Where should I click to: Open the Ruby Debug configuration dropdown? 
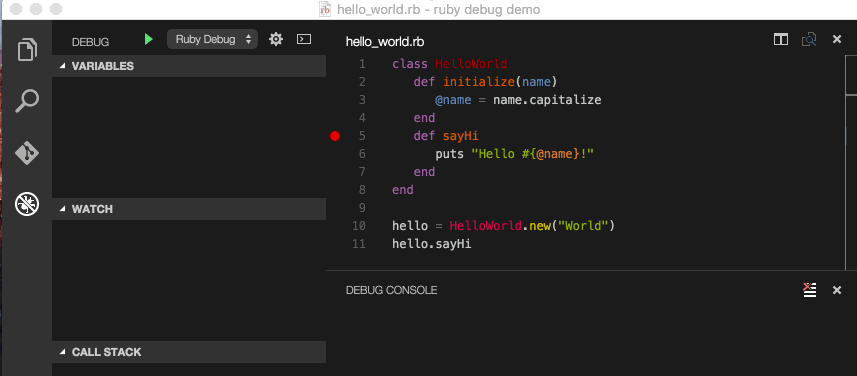click(x=212, y=39)
